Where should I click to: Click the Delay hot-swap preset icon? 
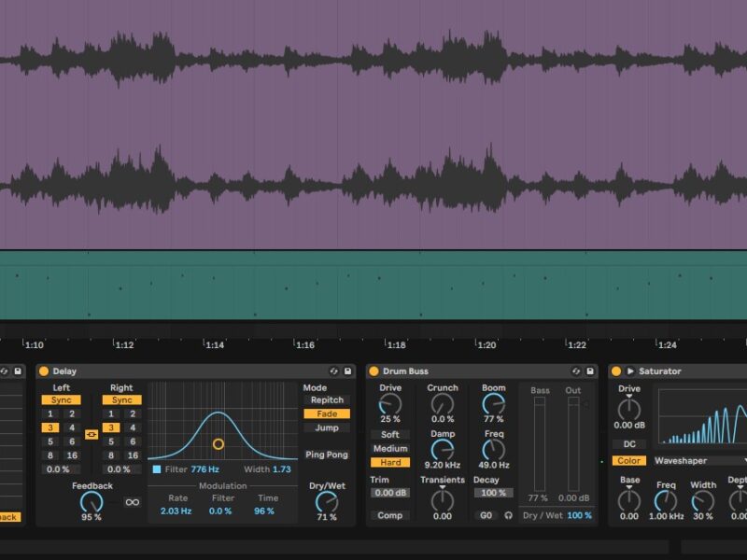coord(333,371)
